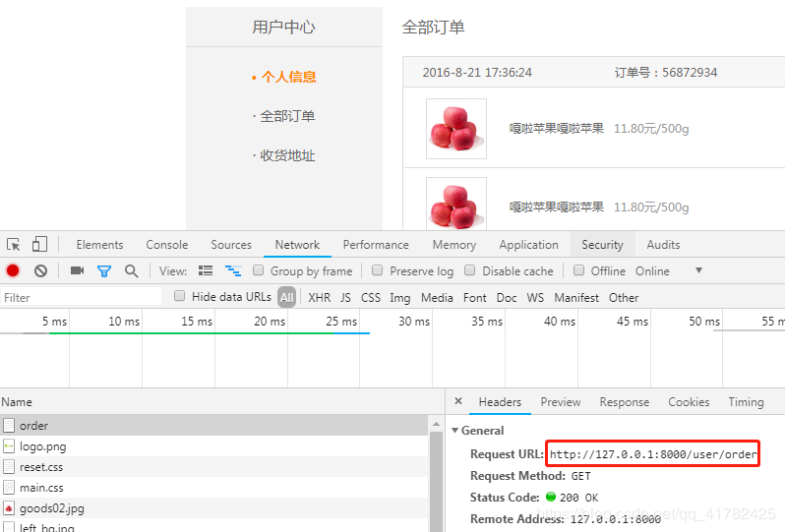Collapse the General headers section
785x532 pixels.
455,431
